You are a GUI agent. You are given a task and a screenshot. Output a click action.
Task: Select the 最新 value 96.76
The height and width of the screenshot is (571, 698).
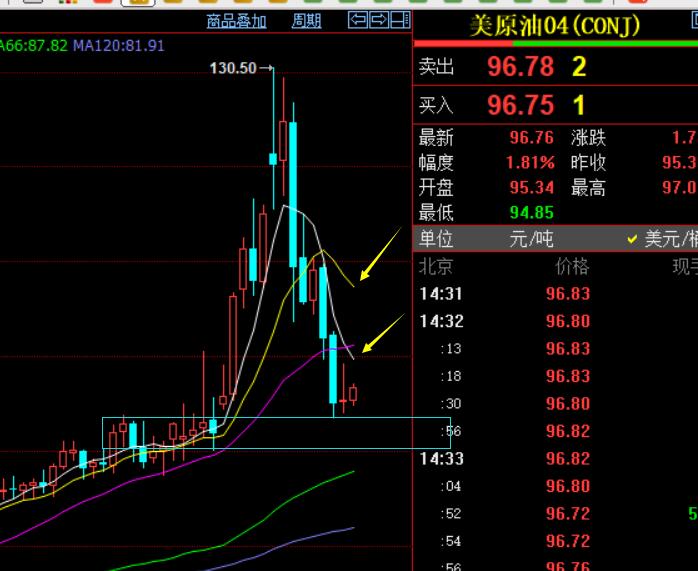point(532,138)
